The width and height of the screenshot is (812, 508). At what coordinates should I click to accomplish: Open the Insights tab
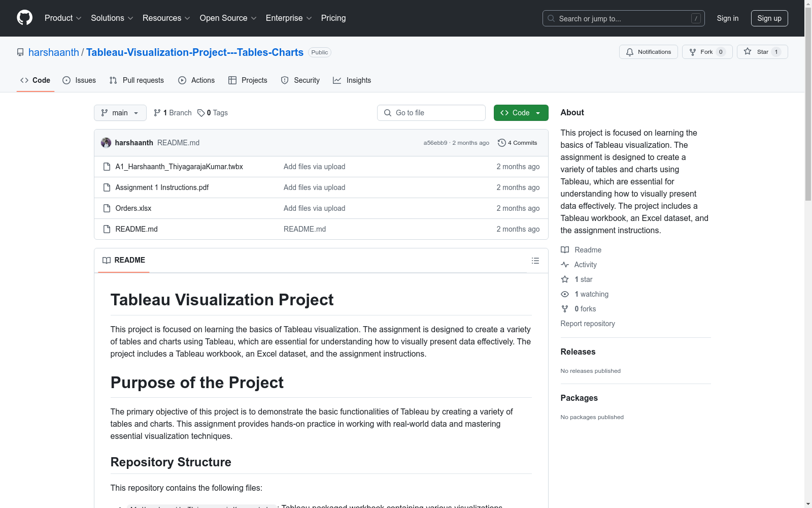pos(352,80)
